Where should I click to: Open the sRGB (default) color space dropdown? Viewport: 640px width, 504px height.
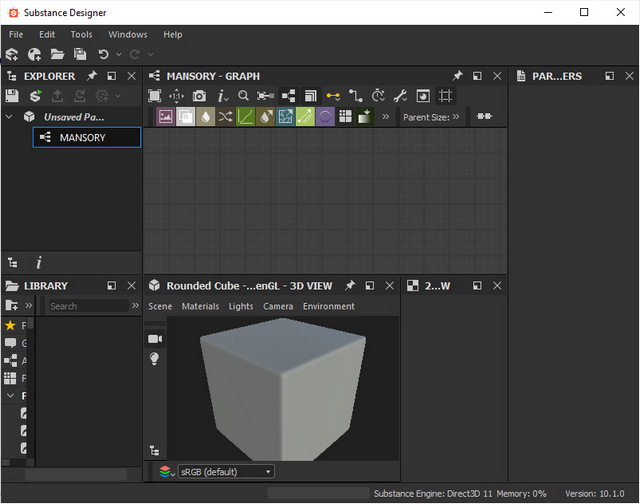pyautogui.click(x=225, y=471)
